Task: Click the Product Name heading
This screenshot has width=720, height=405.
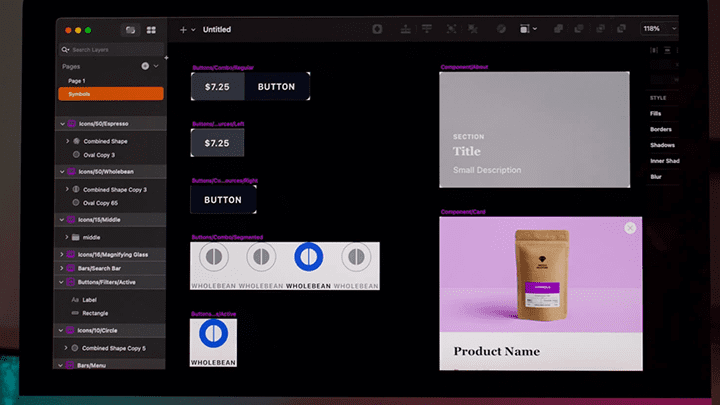Action: 497,351
